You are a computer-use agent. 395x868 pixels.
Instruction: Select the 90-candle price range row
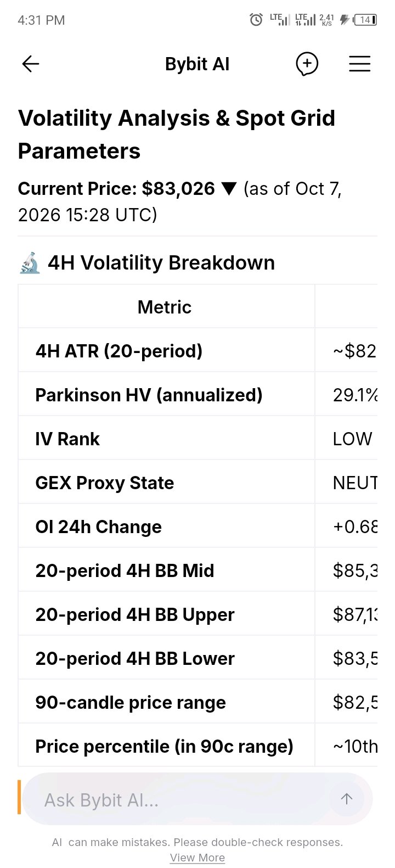(198, 702)
